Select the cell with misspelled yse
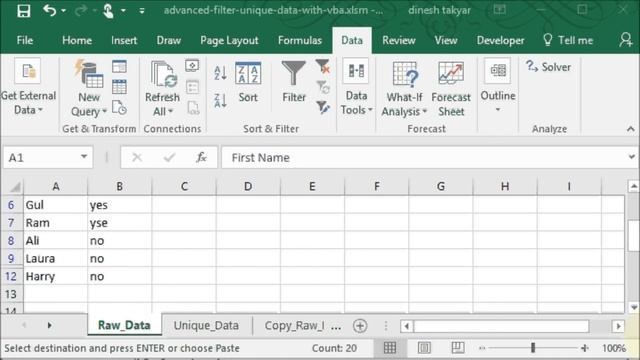 [120, 223]
